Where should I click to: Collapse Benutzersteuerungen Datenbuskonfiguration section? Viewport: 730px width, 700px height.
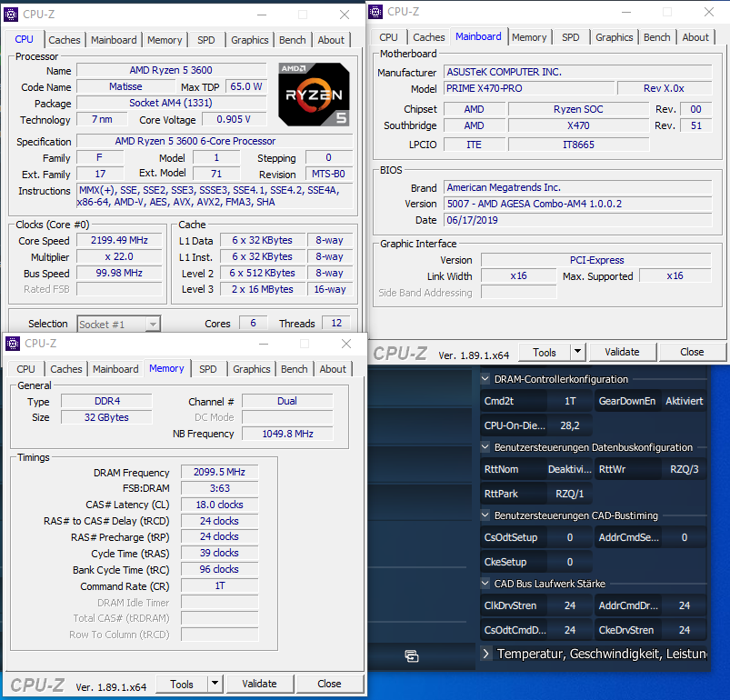click(485, 447)
